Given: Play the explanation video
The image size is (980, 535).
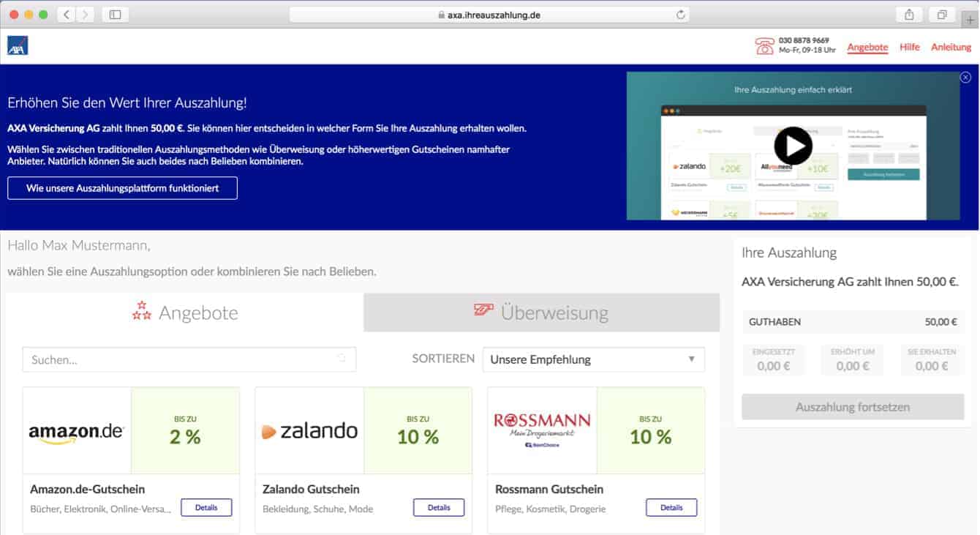Looking at the screenshot, I should click(793, 146).
